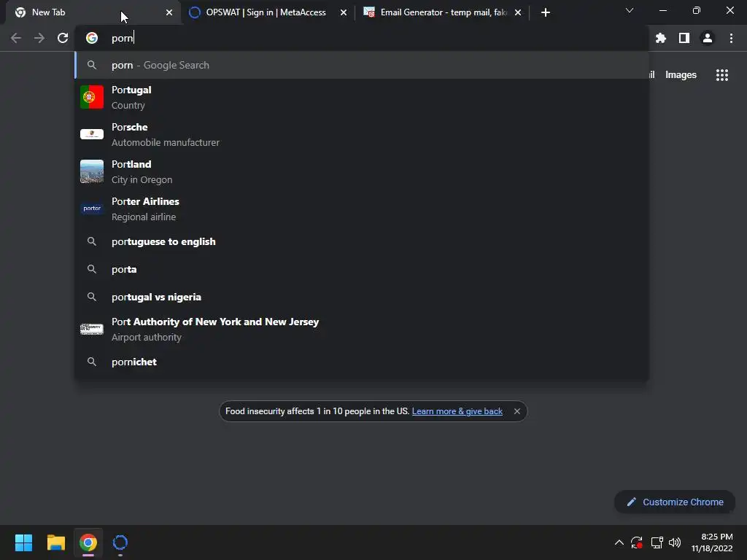Close the OPSWAT MetaAccess tab
Image resolution: width=747 pixels, height=560 pixels.
click(344, 12)
